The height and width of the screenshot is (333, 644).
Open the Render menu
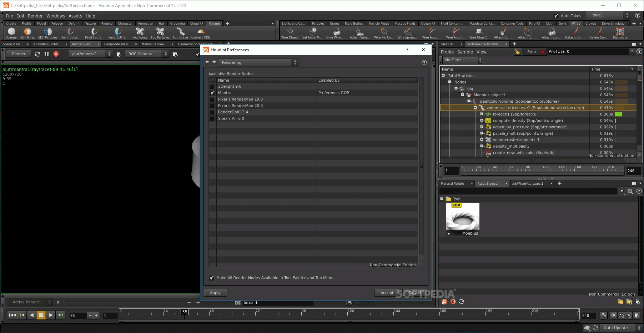(35, 16)
